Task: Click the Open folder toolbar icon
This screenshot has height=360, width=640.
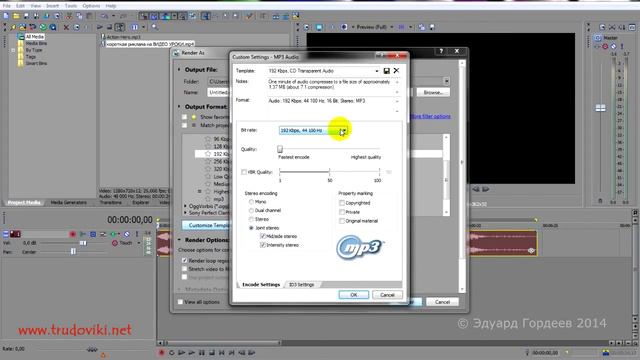Action: 16,16
